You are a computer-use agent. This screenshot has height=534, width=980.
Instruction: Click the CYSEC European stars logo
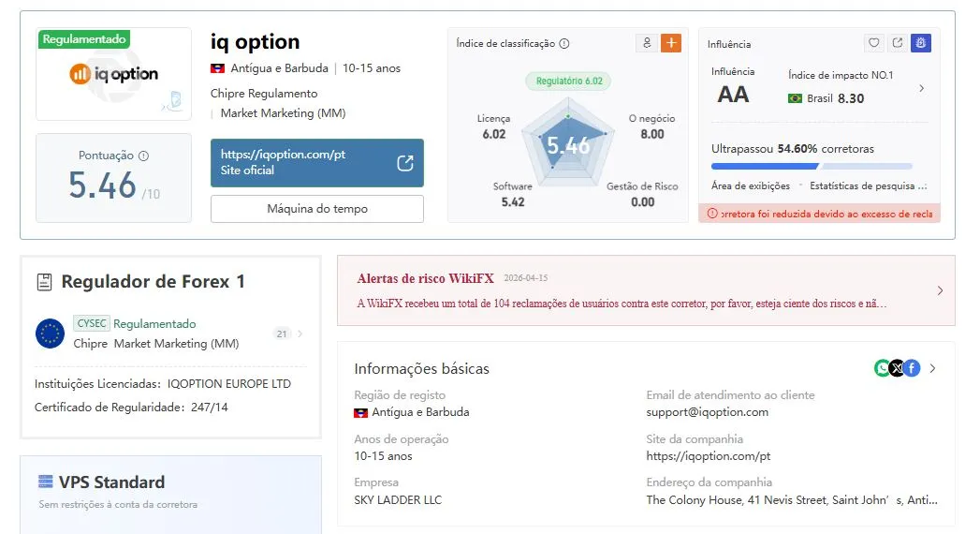pos(50,334)
